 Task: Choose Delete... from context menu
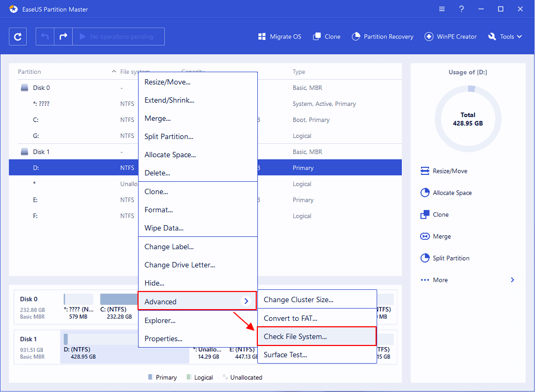click(x=197, y=173)
